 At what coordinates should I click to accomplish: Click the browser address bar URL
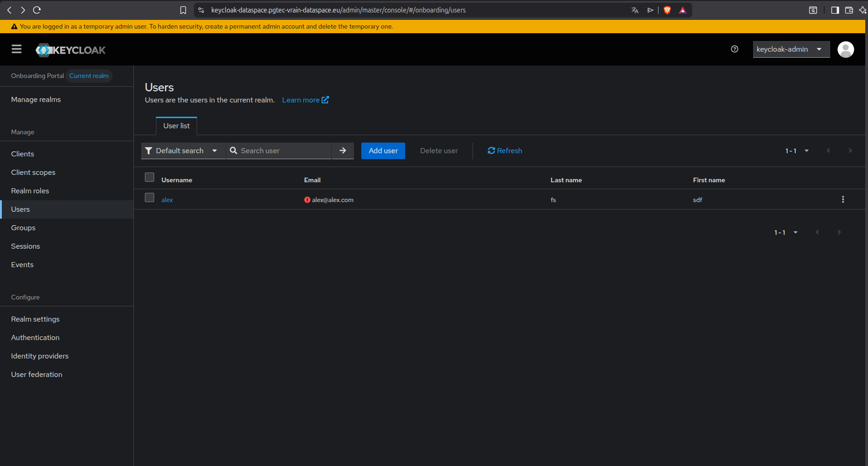(338, 10)
